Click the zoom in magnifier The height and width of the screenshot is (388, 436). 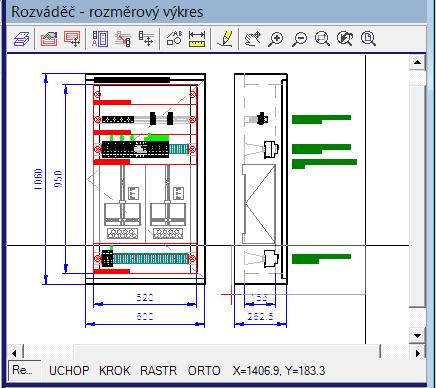click(x=276, y=39)
